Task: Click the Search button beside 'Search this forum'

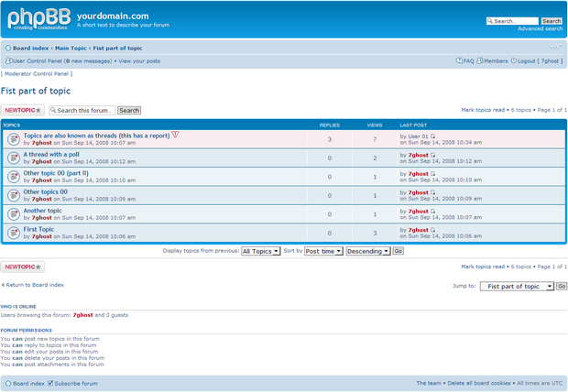Action: tap(129, 111)
